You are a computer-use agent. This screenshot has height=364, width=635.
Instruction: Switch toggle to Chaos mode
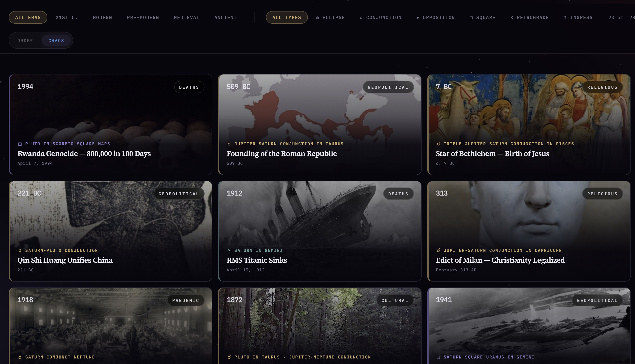56,40
